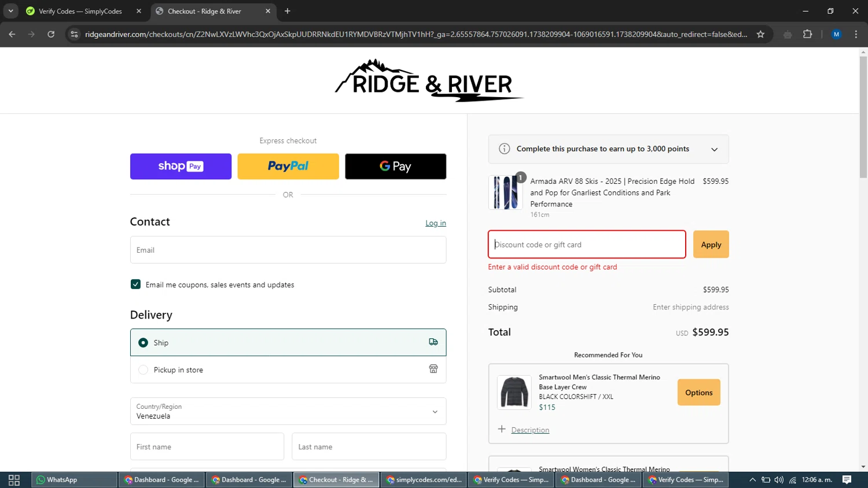868x488 pixels.
Task: Click the Ridge & River logo
Action: click(429, 81)
